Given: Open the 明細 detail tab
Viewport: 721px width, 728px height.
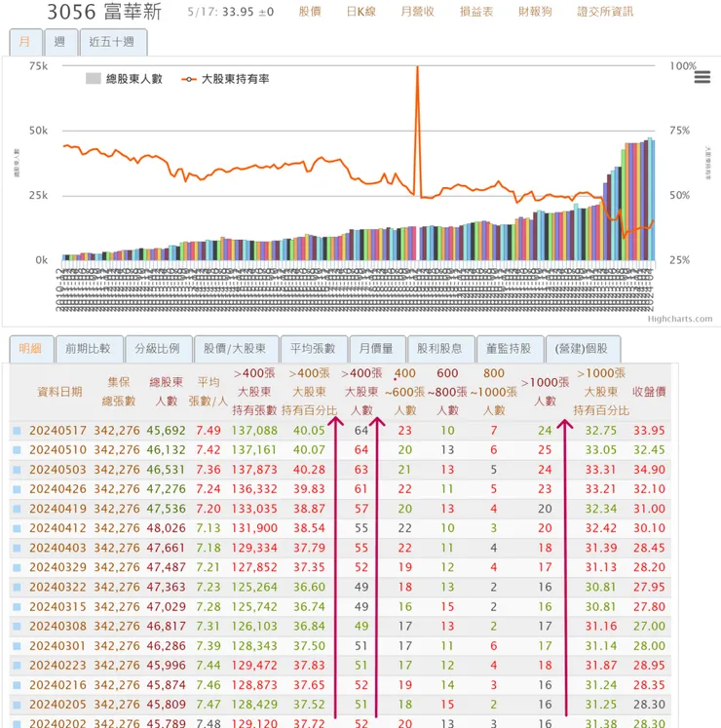Looking at the screenshot, I should pyautogui.click(x=31, y=349).
